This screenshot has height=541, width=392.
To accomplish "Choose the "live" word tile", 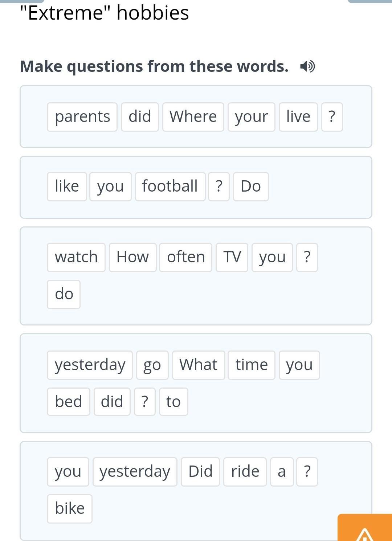I will (x=298, y=117).
